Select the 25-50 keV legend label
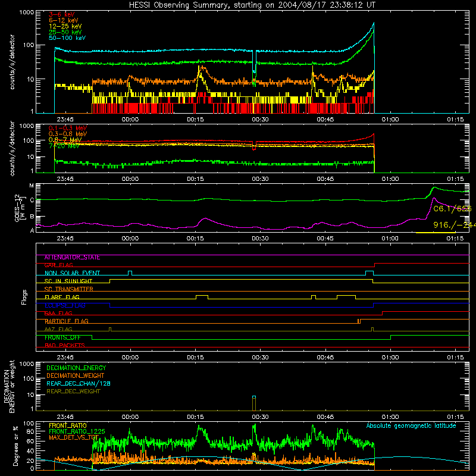This screenshot has height=476, width=476. click(65, 32)
